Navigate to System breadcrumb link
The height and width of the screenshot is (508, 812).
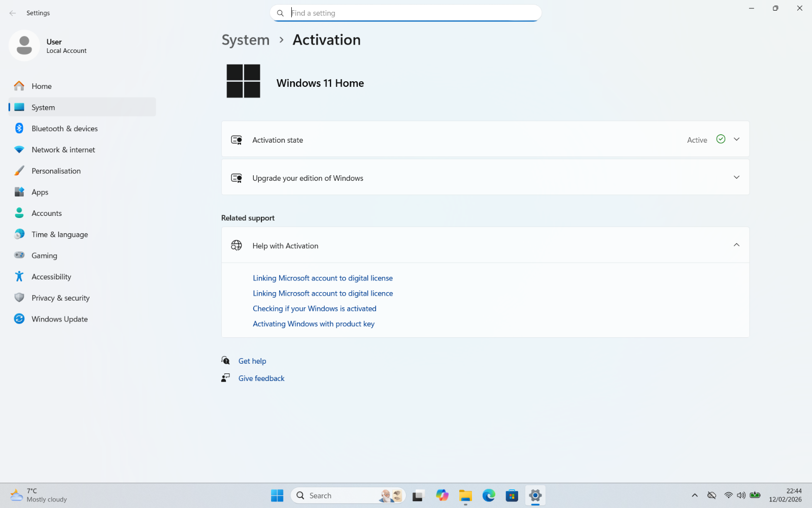pos(246,40)
